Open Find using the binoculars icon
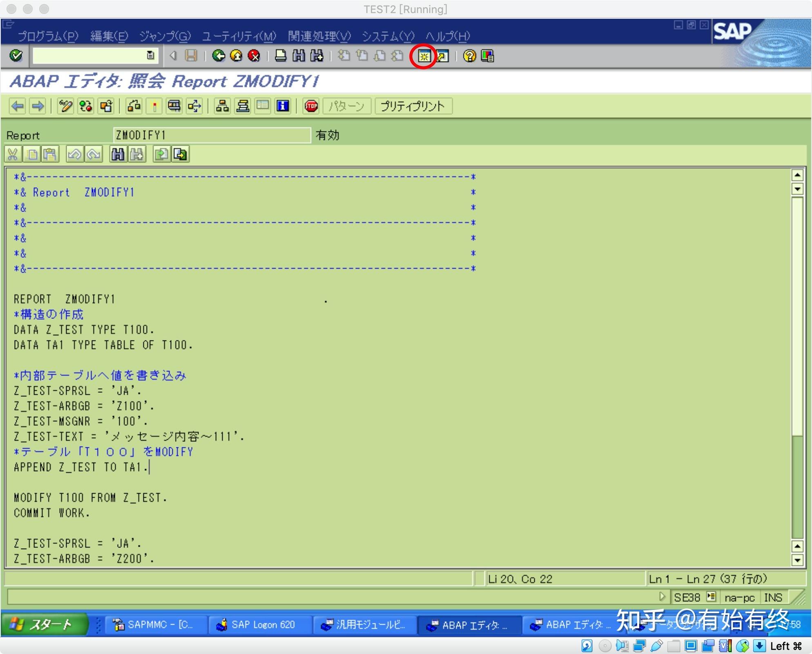812x654 pixels. [299, 56]
